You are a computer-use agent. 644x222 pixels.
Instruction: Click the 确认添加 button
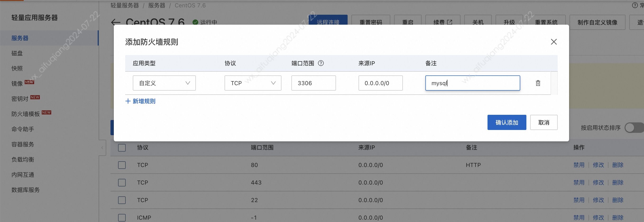506,122
